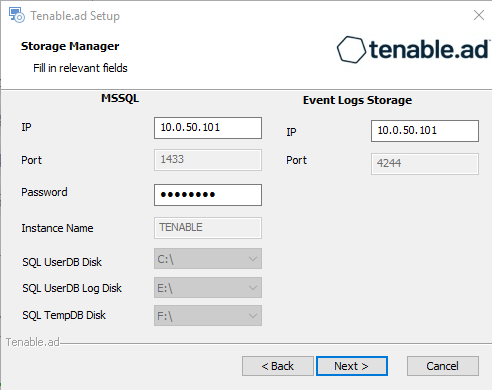Close the Tenable.ad Setup window

[479, 15]
